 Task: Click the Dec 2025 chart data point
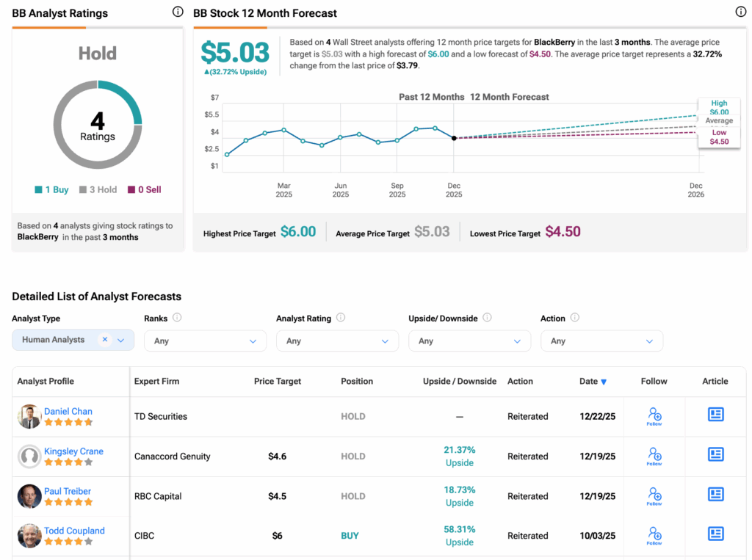click(x=454, y=138)
